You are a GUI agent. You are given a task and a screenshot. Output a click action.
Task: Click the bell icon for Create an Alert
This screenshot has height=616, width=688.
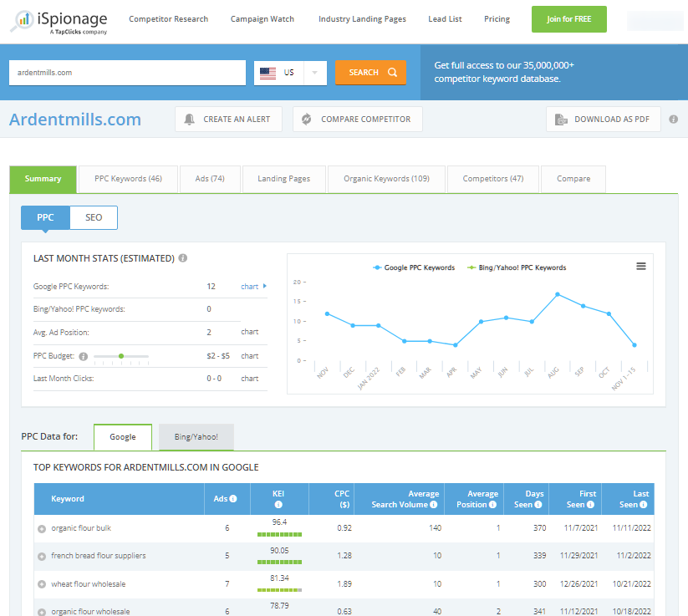[x=190, y=120]
